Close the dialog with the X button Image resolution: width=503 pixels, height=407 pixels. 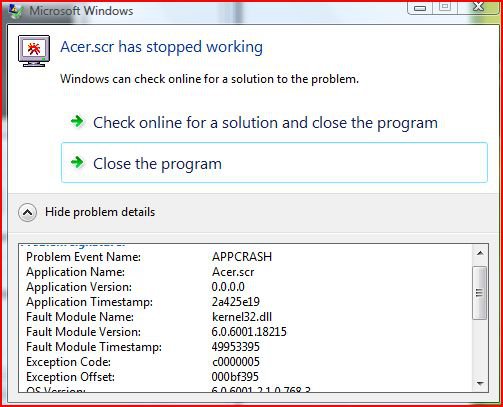[x=479, y=7]
